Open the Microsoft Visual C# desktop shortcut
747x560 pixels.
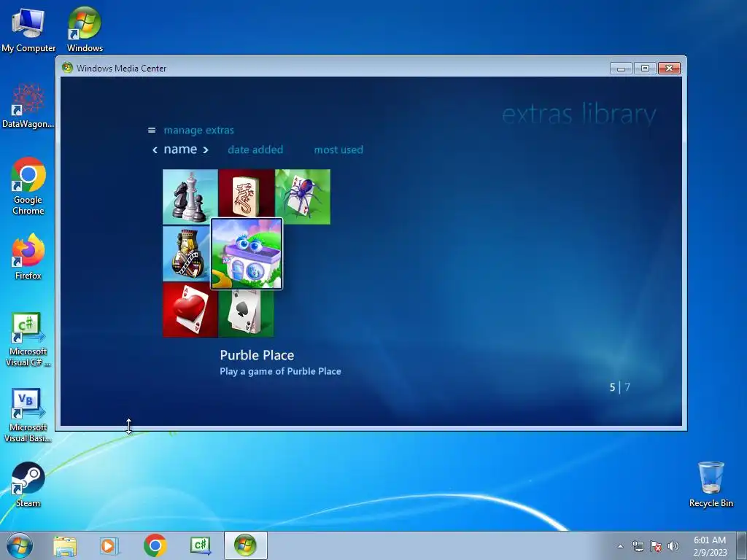click(28, 339)
